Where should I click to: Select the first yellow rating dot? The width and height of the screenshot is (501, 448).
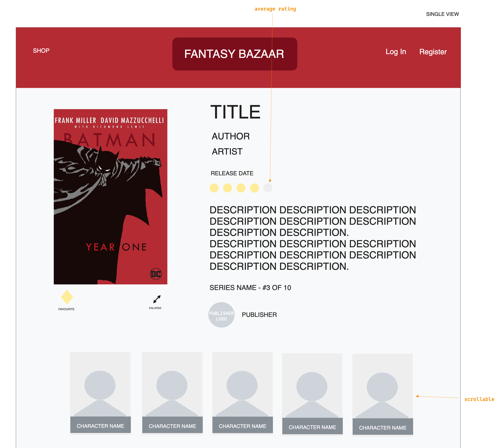[x=214, y=188]
